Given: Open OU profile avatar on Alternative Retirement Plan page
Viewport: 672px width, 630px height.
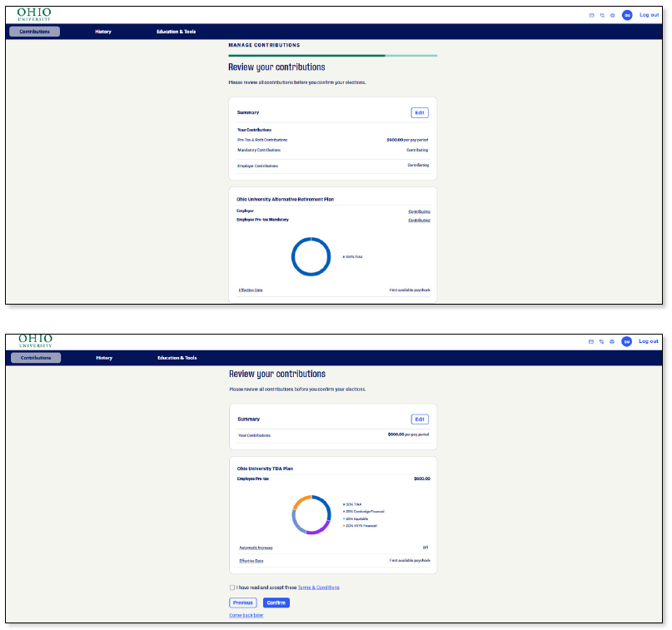Looking at the screenshot, I should click(x=627, y=15).
